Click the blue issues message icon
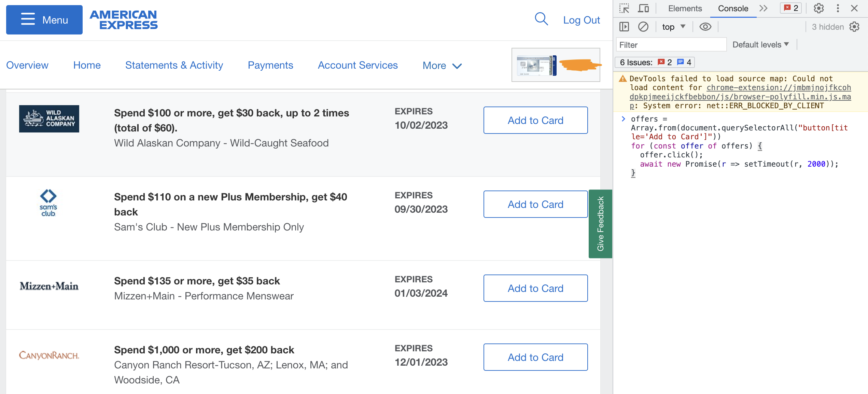Viewport: 868px width, 394px height. pos(680,62)
